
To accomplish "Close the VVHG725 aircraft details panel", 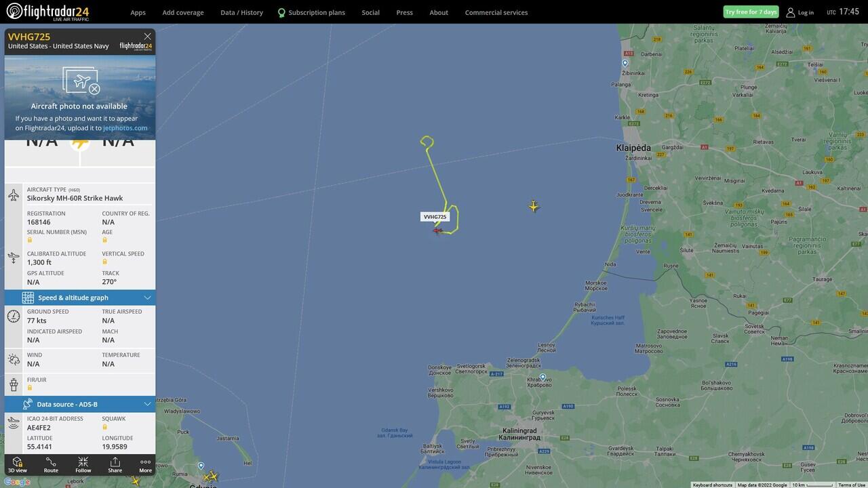I will 147,37.
